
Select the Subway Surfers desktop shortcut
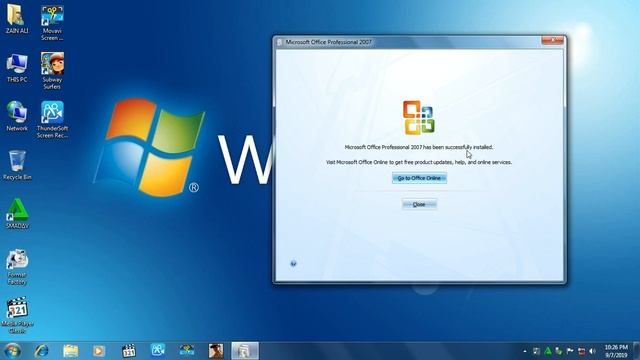[52, 71]
